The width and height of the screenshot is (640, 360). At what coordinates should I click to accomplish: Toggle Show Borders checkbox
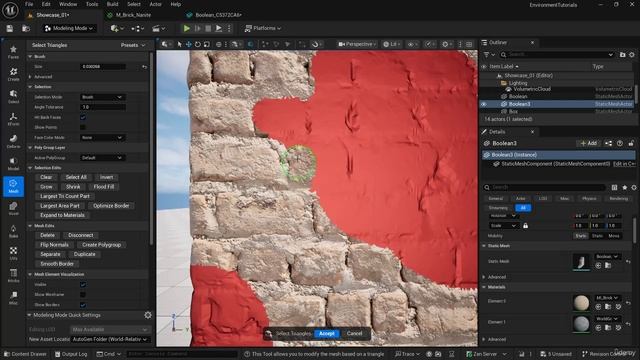(83, 305)
